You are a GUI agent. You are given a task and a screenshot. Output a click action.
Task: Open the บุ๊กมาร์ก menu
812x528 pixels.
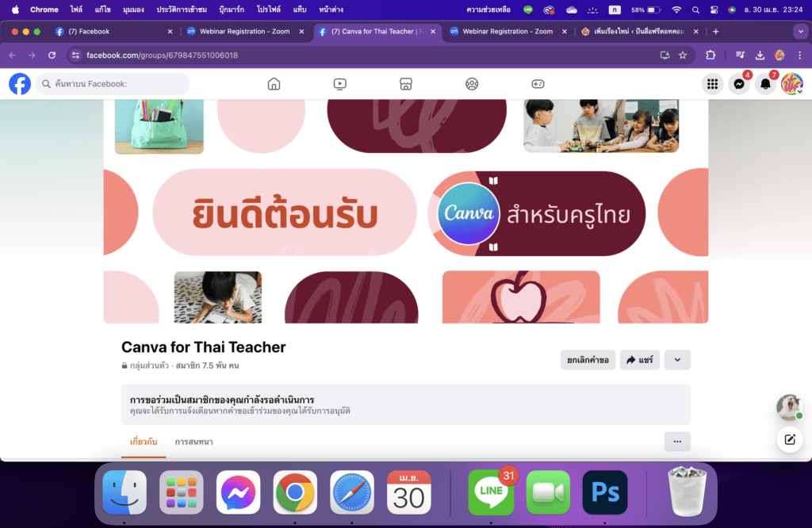(232, 10)
